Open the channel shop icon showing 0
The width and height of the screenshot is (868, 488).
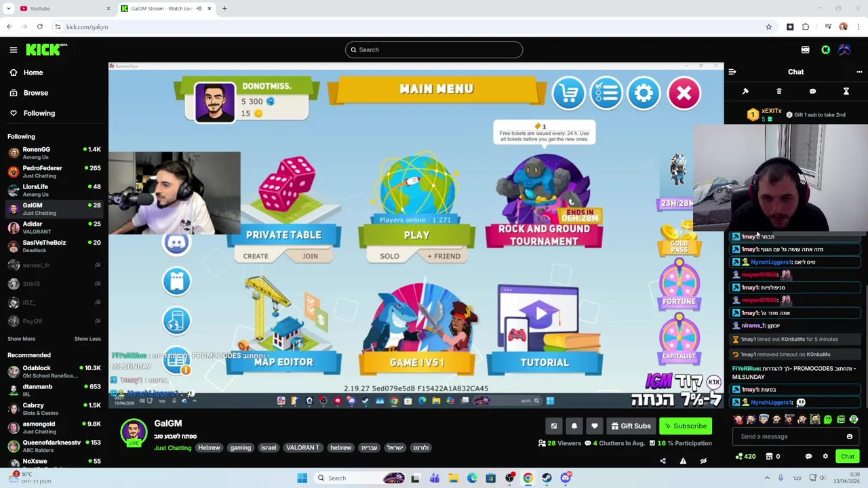[x=773, y=456]
